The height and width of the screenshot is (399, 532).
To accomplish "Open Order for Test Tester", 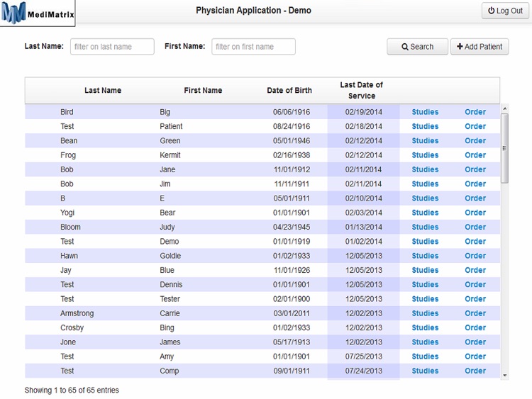I will (x=475, y=299).
